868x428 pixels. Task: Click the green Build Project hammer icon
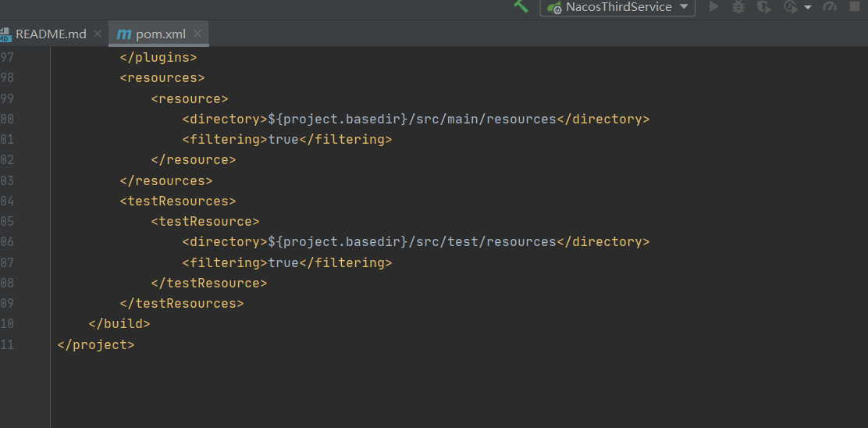click(x=521, y=6)
